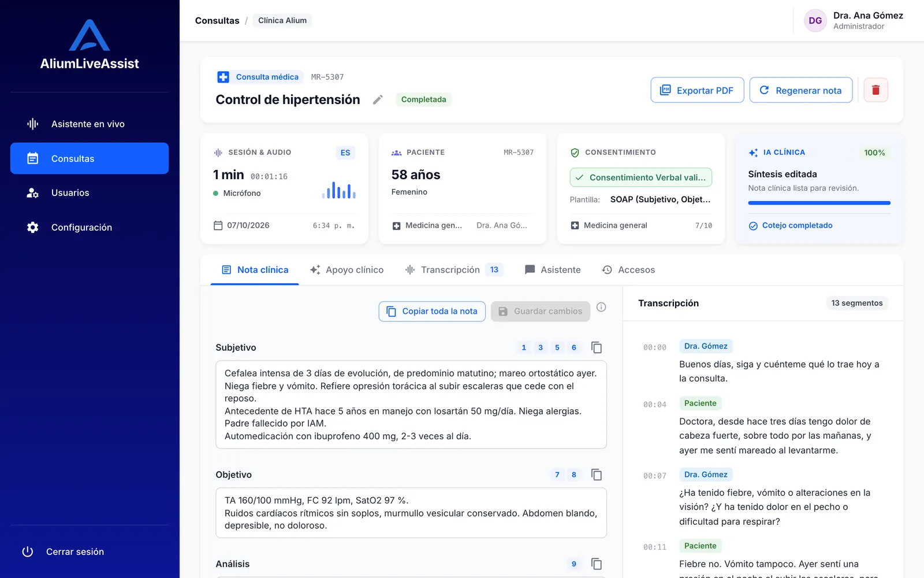Click the info icon beside Guardar cambios

601,307
